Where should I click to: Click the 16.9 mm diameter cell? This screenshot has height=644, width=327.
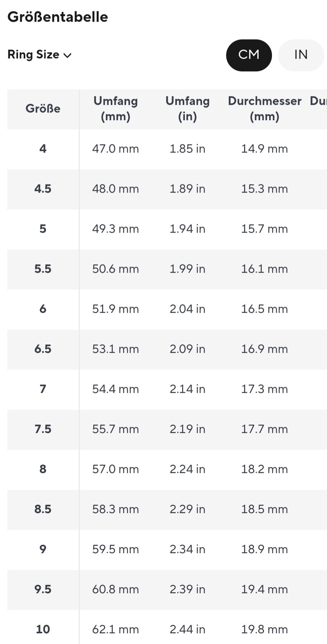point(264,349)
